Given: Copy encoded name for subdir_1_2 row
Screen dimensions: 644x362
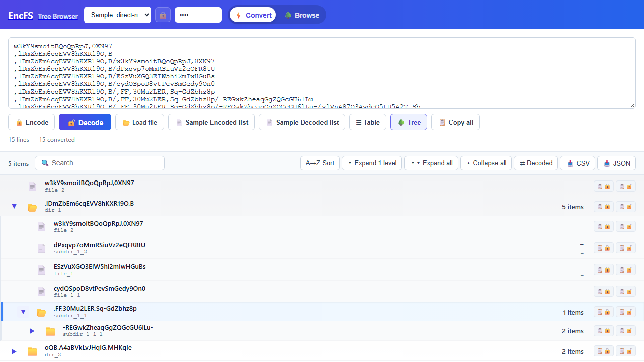Looking at the screenshot, I should tap(603, 248).
